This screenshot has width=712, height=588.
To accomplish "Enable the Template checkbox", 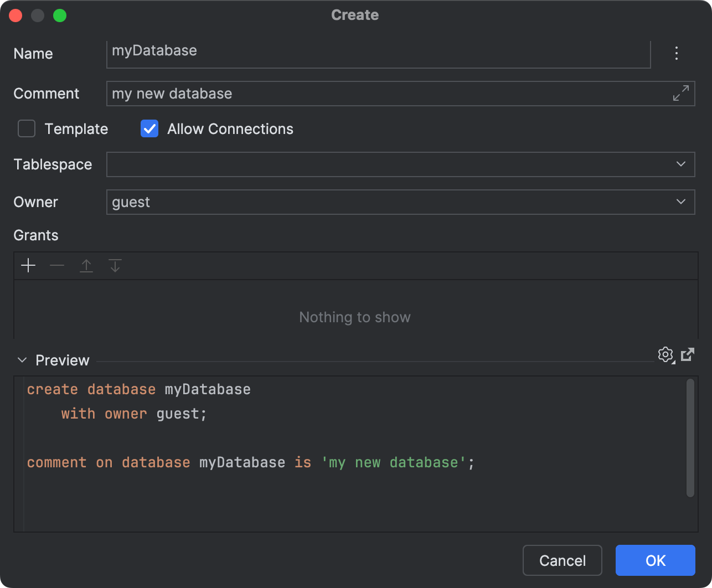I will pyautogui.click(x=26, y=128).
